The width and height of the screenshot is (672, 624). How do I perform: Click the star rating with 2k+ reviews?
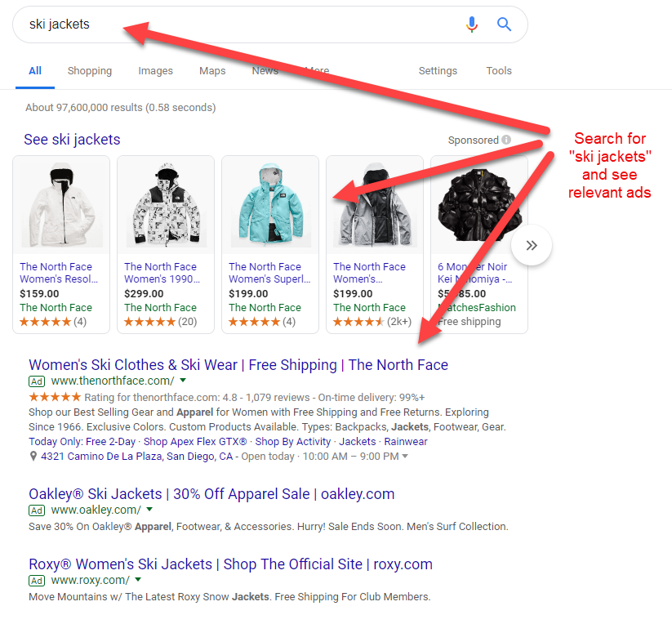point(358,322)
